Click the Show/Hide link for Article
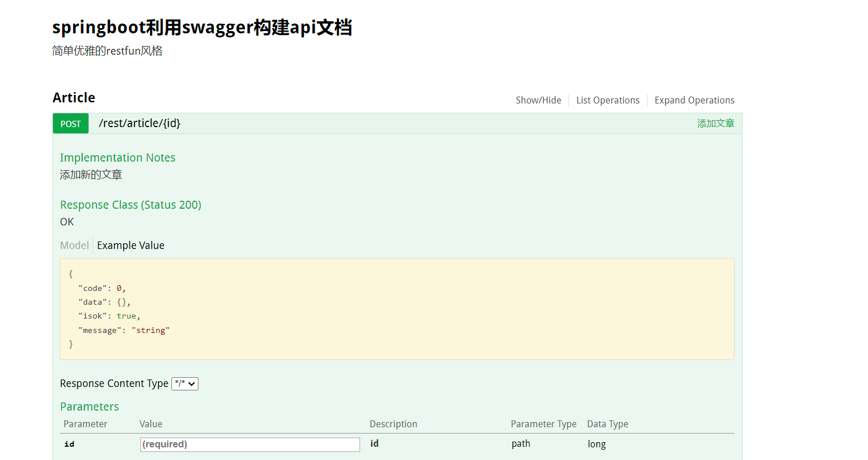 coord(538,100)
